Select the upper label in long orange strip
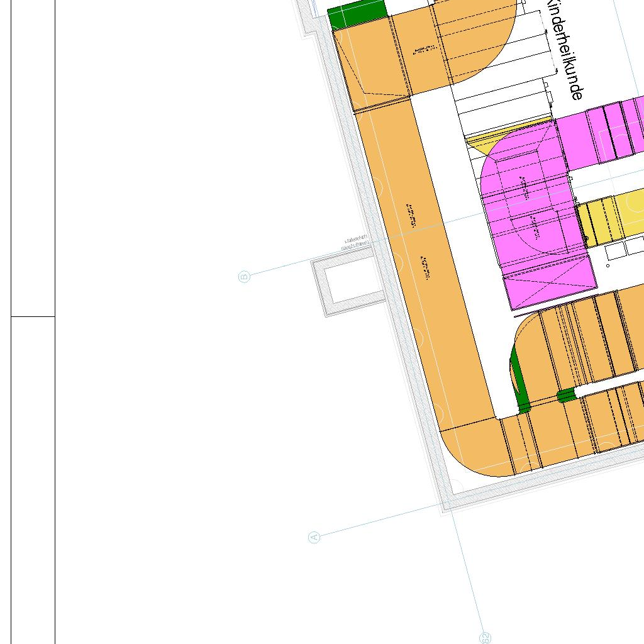 click(x=412, y=215)
